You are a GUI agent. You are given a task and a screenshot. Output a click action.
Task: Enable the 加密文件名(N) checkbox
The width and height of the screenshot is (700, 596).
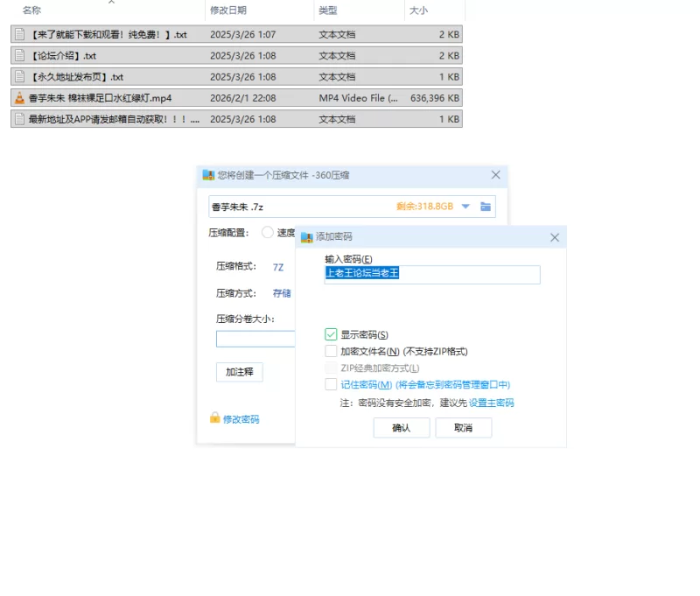[x=331, y=351]
